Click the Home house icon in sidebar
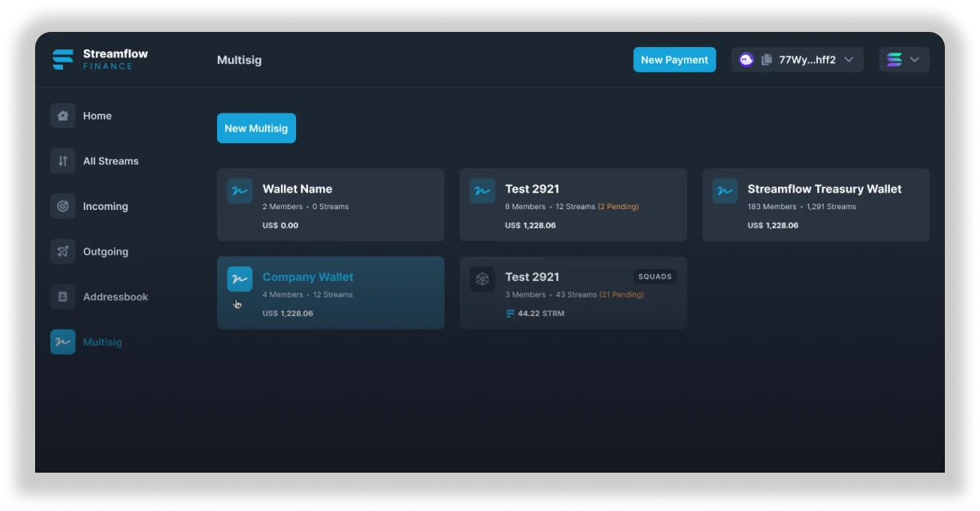This screenshot has height=511, width=980. 63,116
